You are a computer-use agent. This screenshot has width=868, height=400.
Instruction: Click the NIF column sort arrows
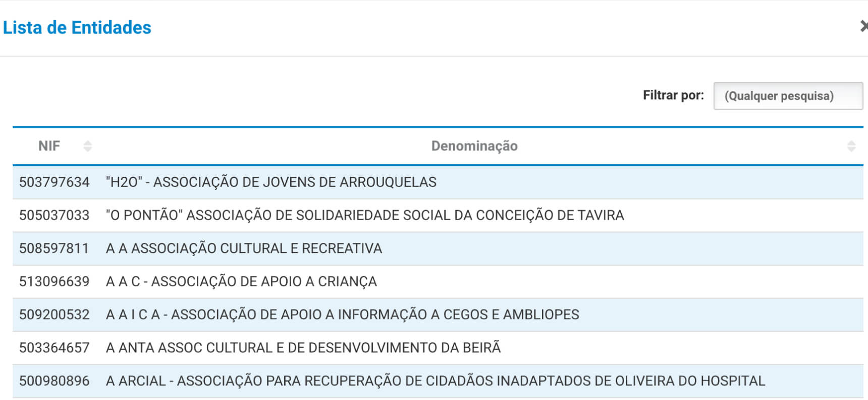point(87,146)
